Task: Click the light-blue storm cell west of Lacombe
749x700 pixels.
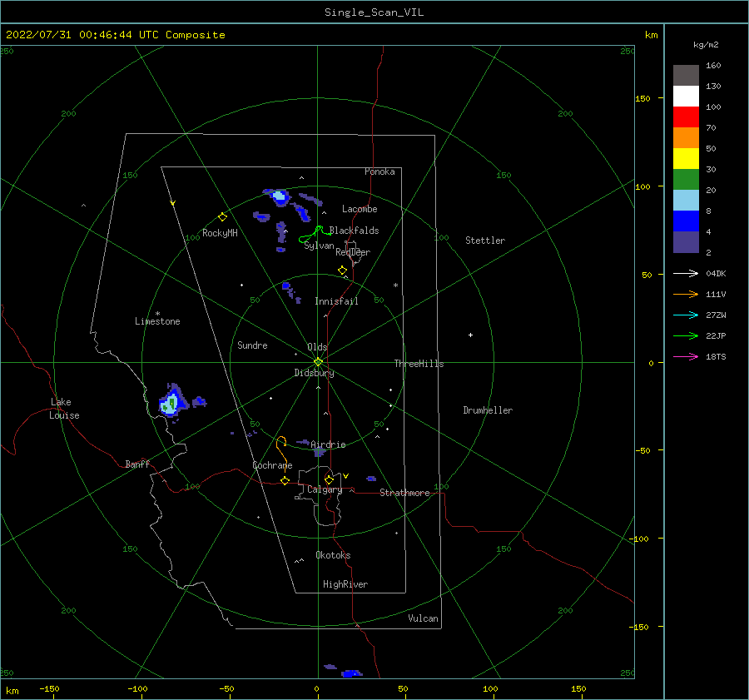Action: (x=279, y=196)
